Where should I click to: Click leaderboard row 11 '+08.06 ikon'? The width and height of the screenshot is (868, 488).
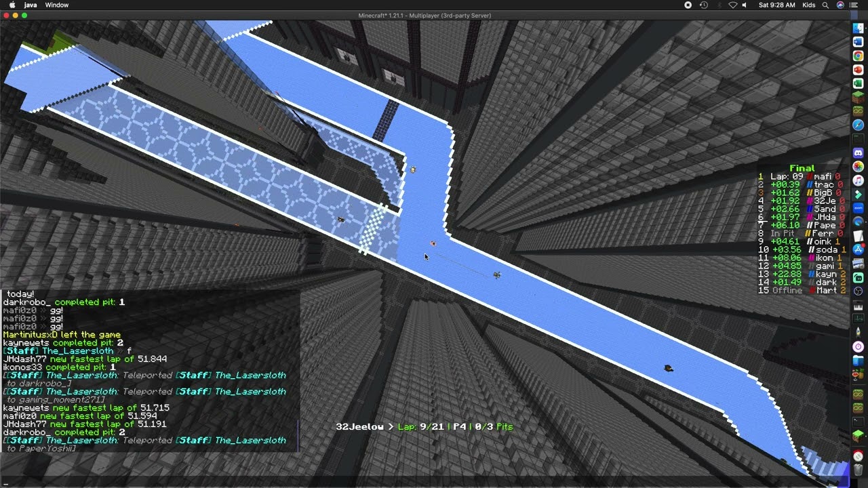[800, 258]
